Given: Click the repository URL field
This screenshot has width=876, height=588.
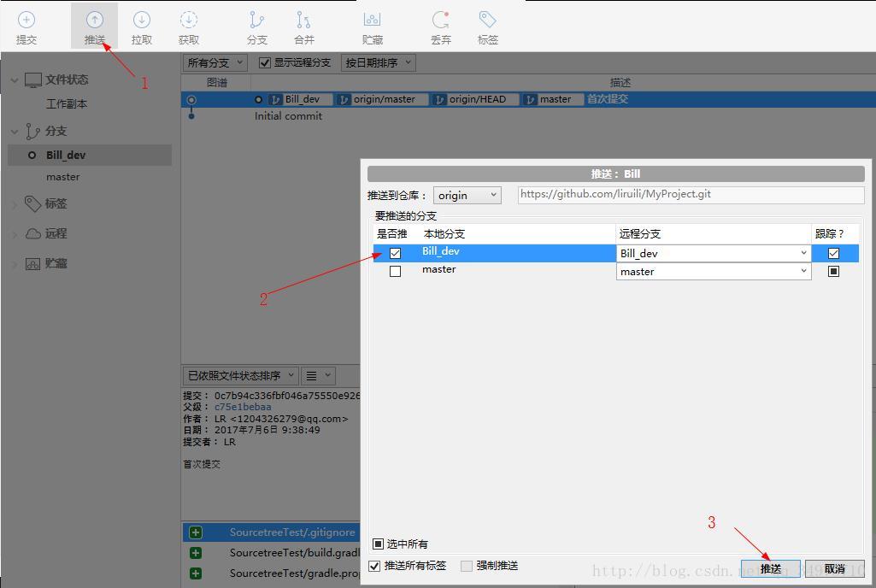Looking at the screenshot, I should pos(691,195).
